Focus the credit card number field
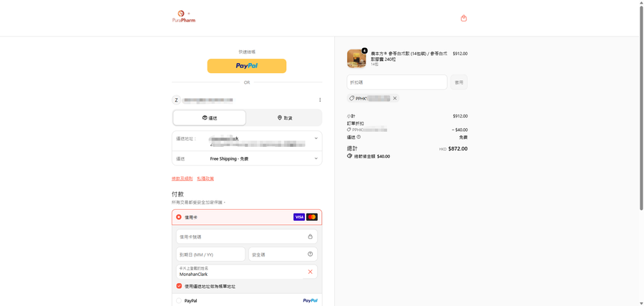The image size is (644, 306). coord(247,236)
